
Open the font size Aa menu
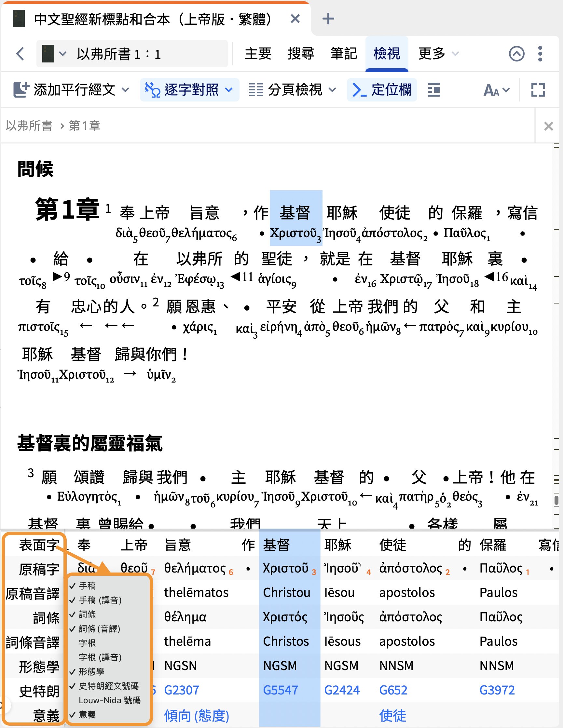pyautogui.click(x=497, y=90)
